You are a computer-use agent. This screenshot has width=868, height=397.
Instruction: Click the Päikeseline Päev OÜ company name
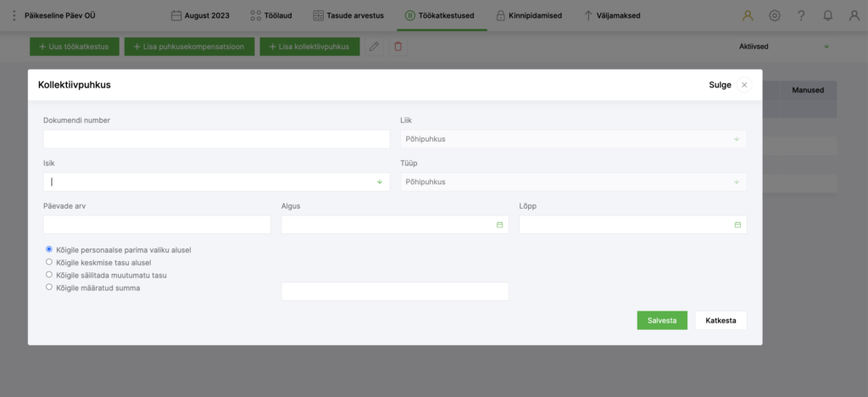click(x=60, y=15)
